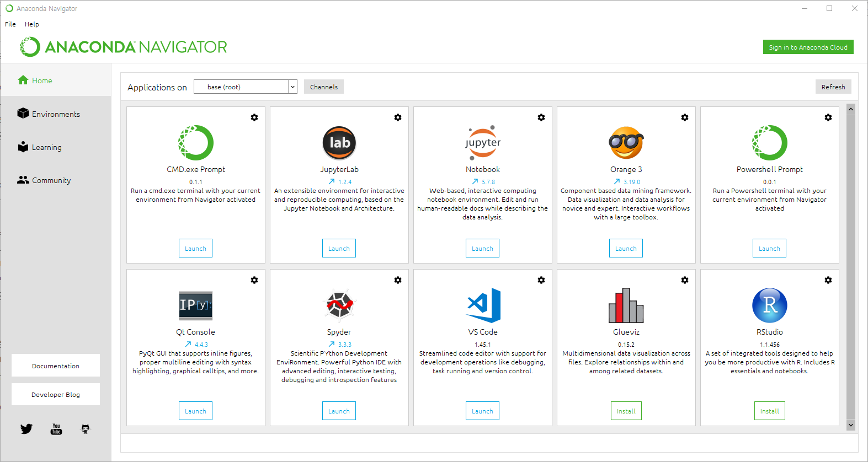This screenshot has width=868, height=462.
Task: Open the YouTube link icon
Action: [56, 429]
